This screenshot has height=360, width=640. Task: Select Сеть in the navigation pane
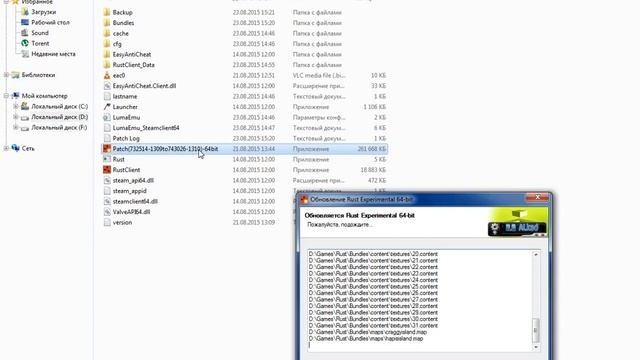pos(28,149)
